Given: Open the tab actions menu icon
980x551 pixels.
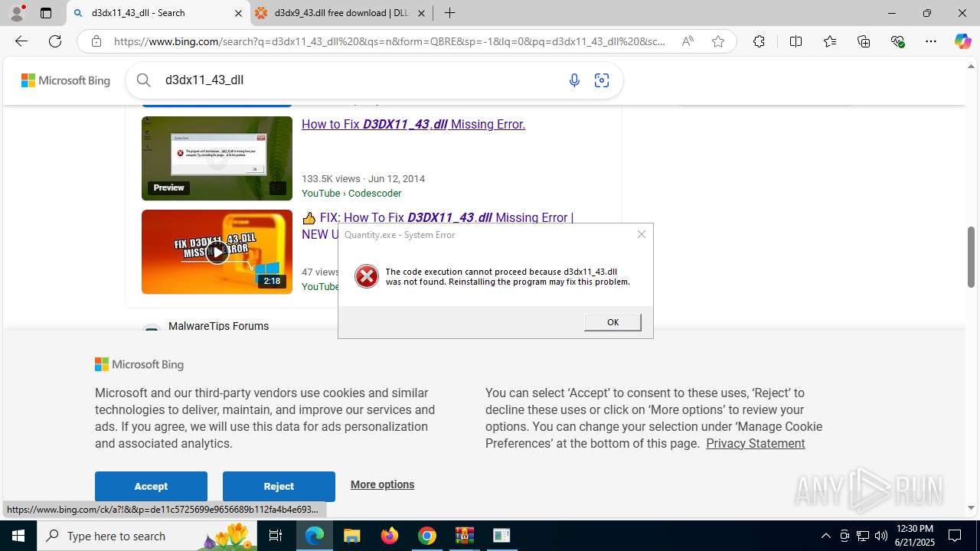Looking at the screenshot, I should pyautogui.click(x=46, y=13).
